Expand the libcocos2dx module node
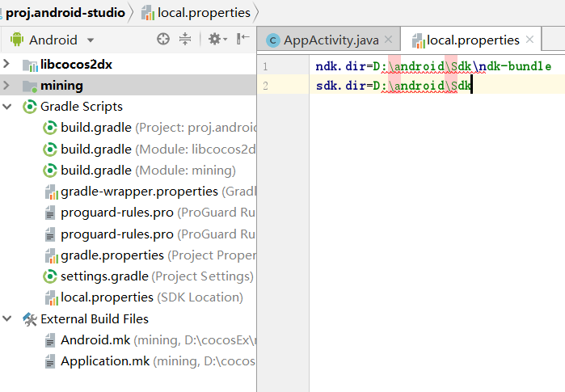565x392 pixels. (x=7, y=64)
